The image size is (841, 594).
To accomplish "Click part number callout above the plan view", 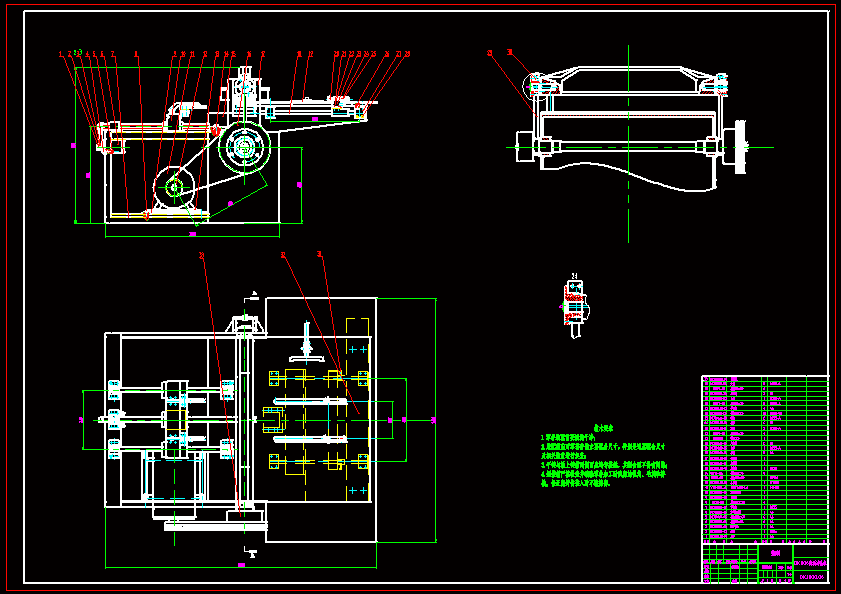I will tap(285, 253).
